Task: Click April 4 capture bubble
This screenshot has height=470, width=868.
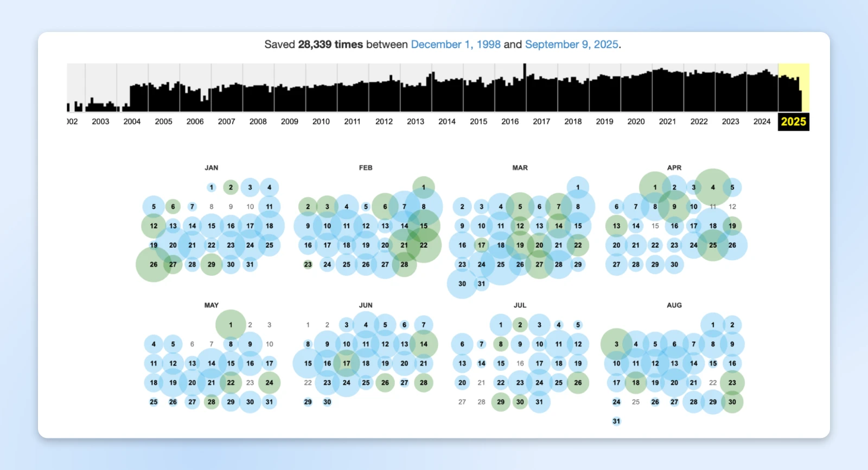Action: coord(713,188)
